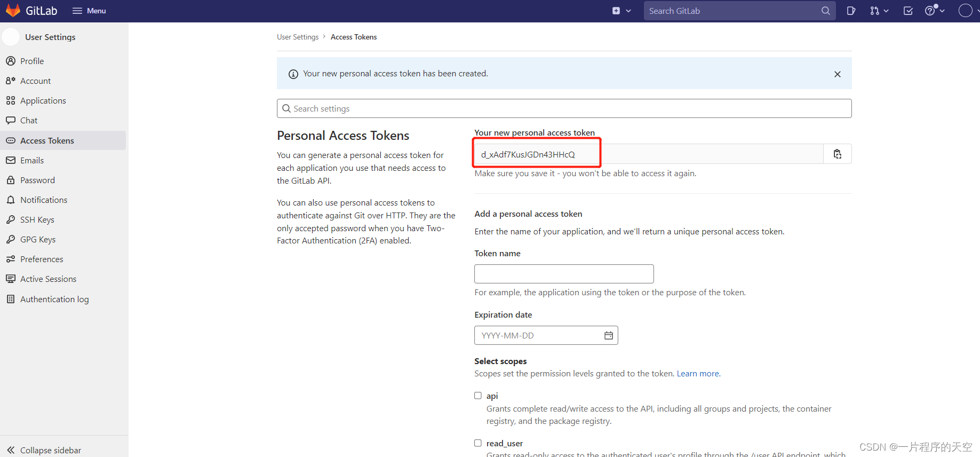Copy the personal access token to clipboard
Screen dimensions: 980x457
(x=838, y=154)
